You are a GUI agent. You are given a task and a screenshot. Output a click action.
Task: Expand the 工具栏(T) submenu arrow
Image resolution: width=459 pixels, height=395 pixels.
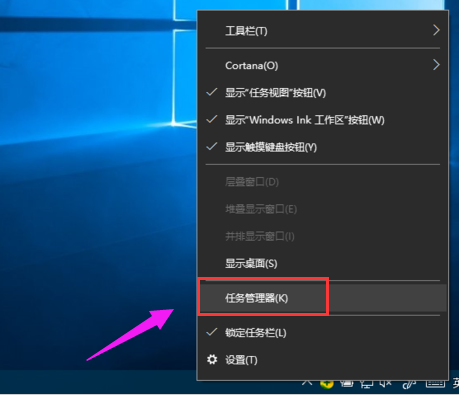(436, 30)
